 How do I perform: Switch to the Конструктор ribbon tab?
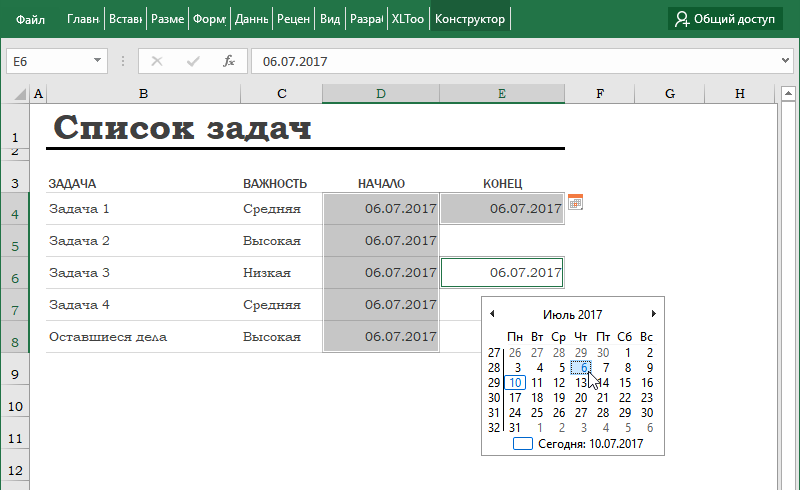(470, 19)
